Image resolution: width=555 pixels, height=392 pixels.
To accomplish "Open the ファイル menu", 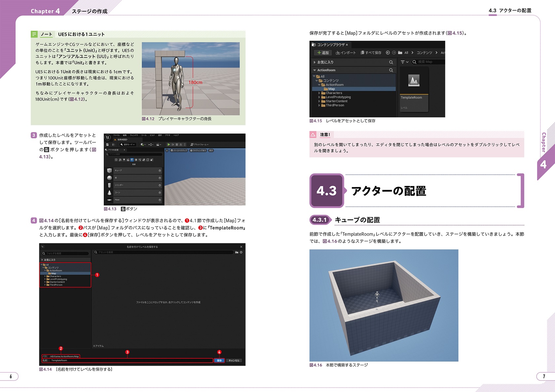I will (x=116, y=135).
